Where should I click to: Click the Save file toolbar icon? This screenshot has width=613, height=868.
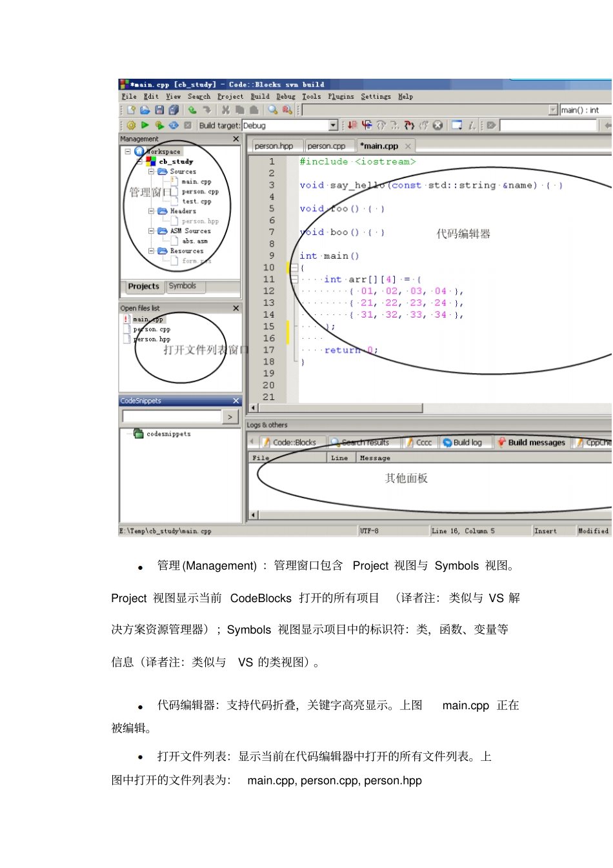pos(159,110)
